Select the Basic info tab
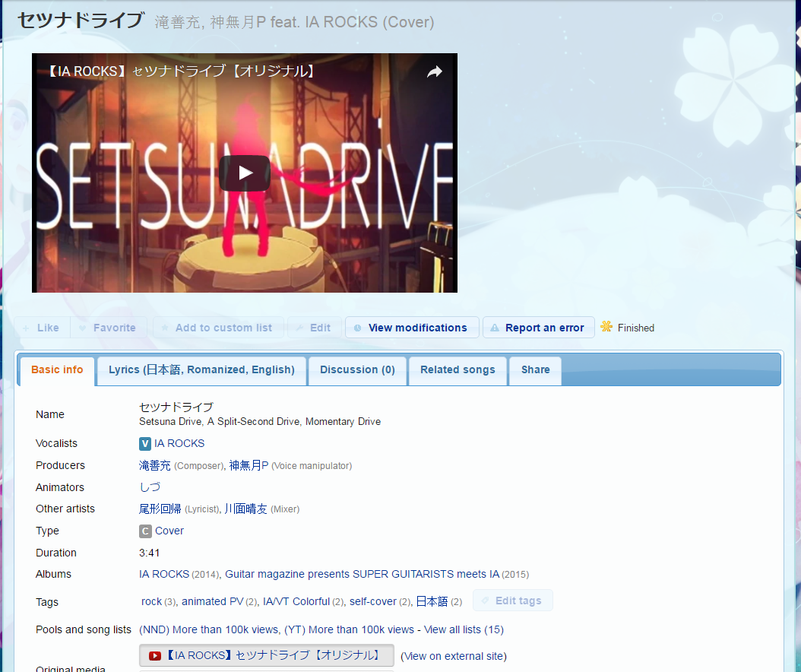Viewport: 801px width, 672px height. coord(57,370)
